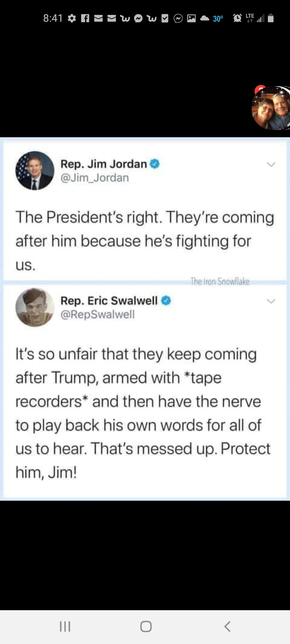Tap the battery indicator icon
The height and width of the screenshot is (644, 290).
coord(271,18)
